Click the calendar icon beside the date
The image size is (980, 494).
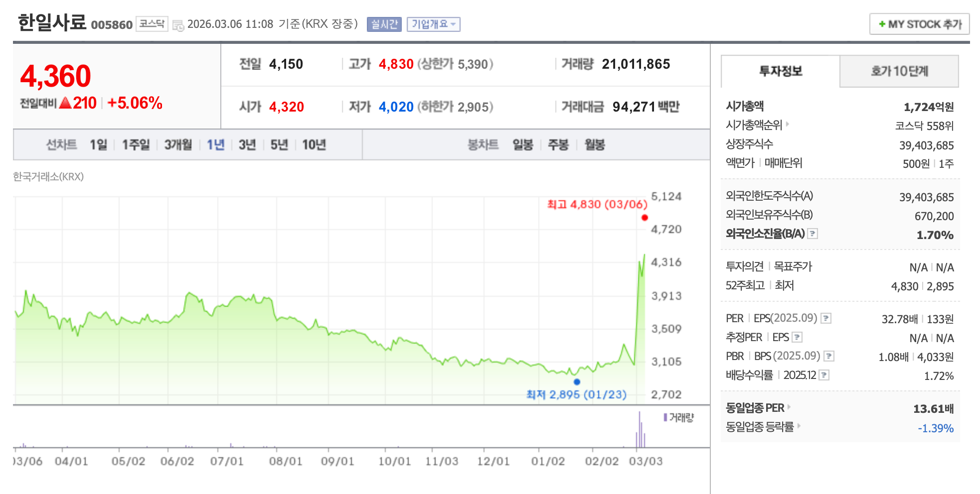[178, 25]
